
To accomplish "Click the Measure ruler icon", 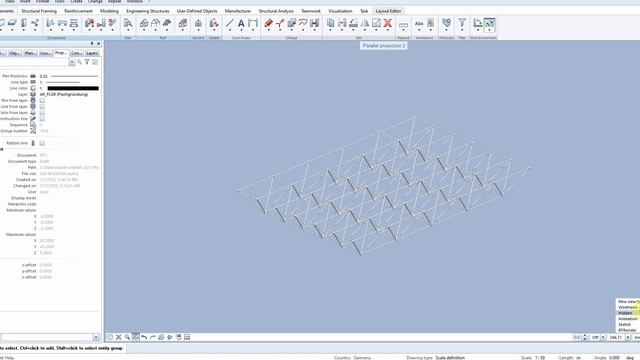I will tap(403, 25).
